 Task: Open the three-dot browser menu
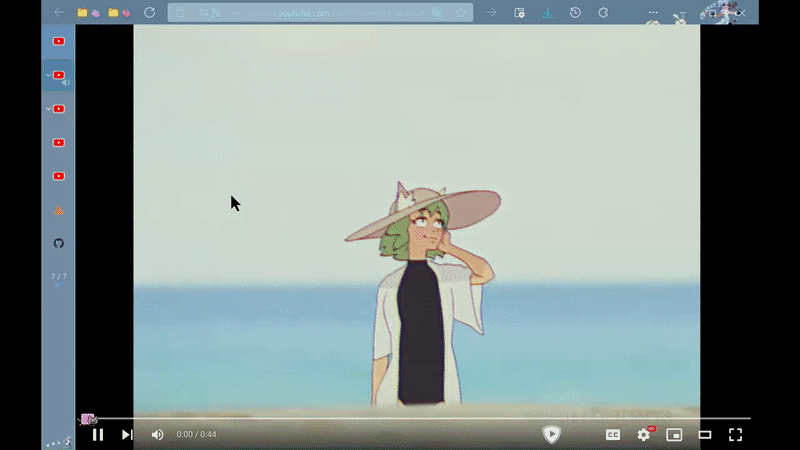coord(653,12)
